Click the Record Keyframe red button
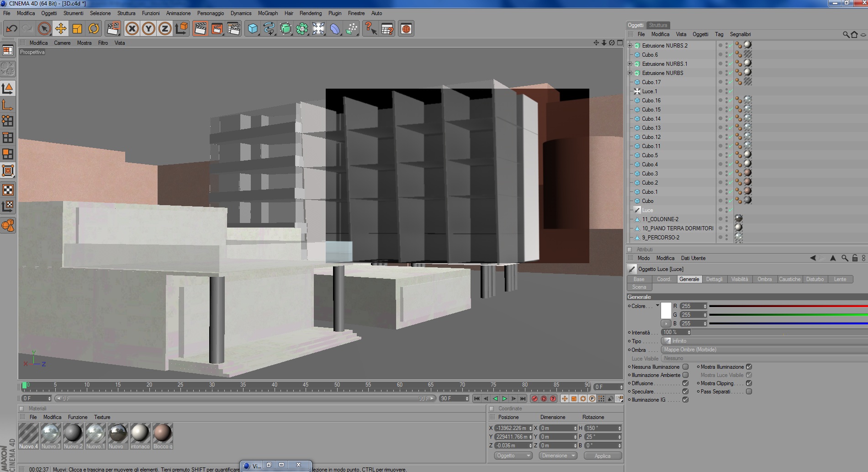Viewport: 868px width, 472px height. (535, 399)
